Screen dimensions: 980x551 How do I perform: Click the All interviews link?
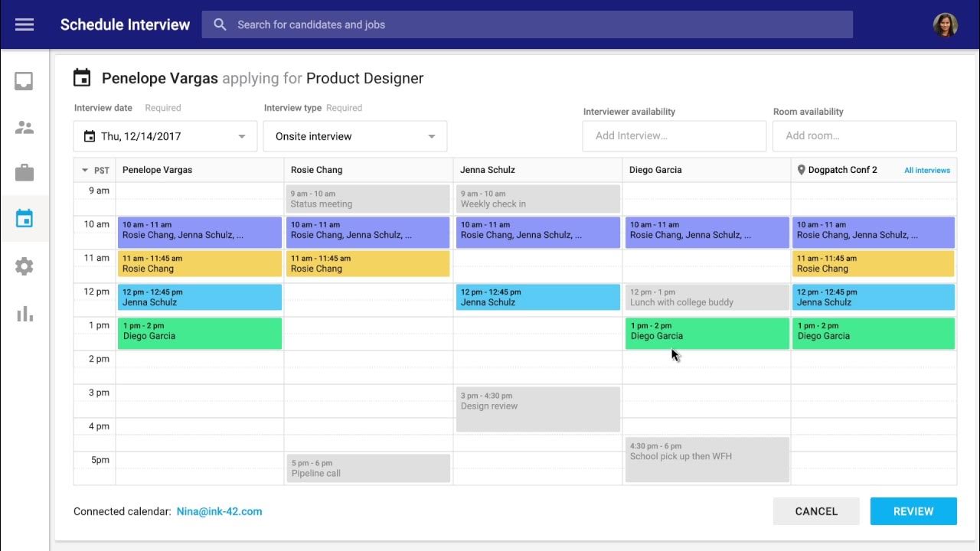click(x=926, y=170)
